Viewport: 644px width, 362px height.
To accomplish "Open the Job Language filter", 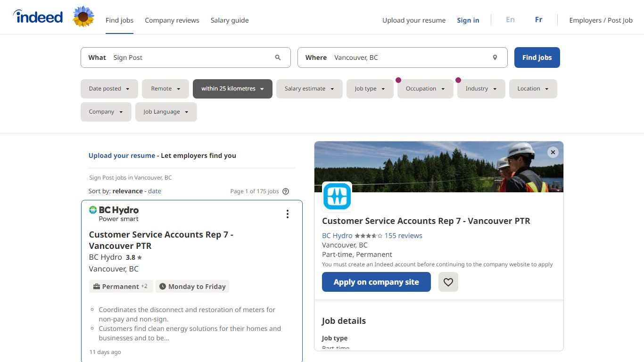I will point(166,112).
